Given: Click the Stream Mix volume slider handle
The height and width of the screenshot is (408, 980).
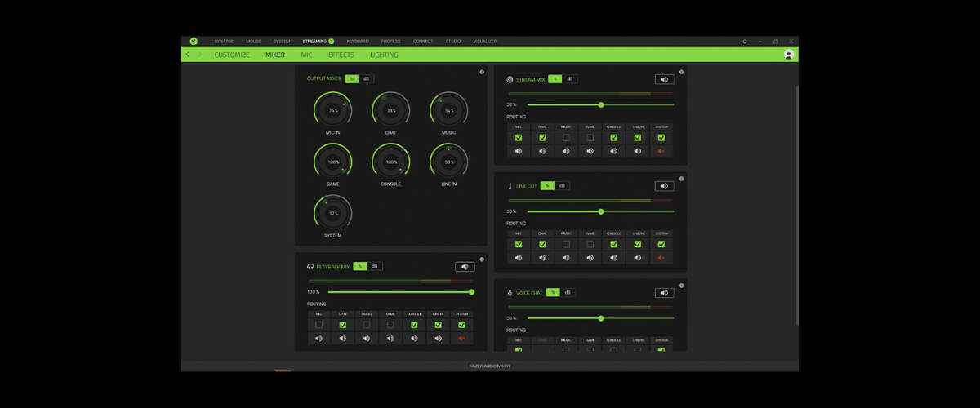Looking at the screenshot, I should coord(601,104).
